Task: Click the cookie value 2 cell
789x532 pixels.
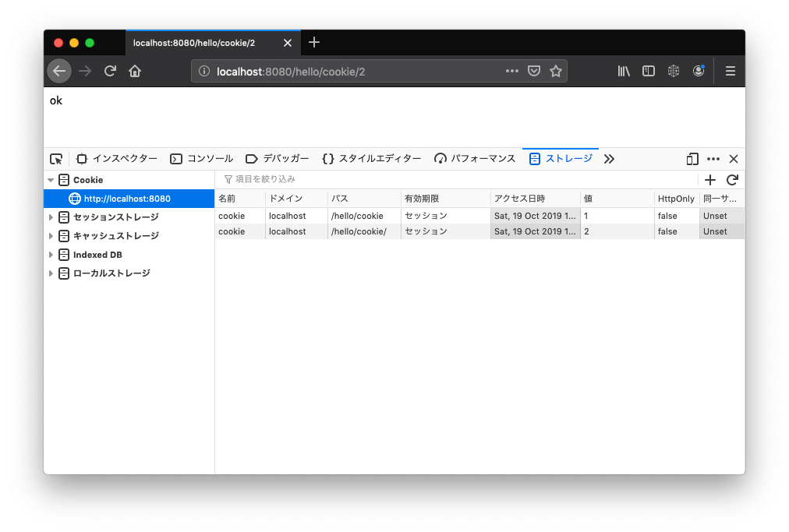Action: pos(617,231)
